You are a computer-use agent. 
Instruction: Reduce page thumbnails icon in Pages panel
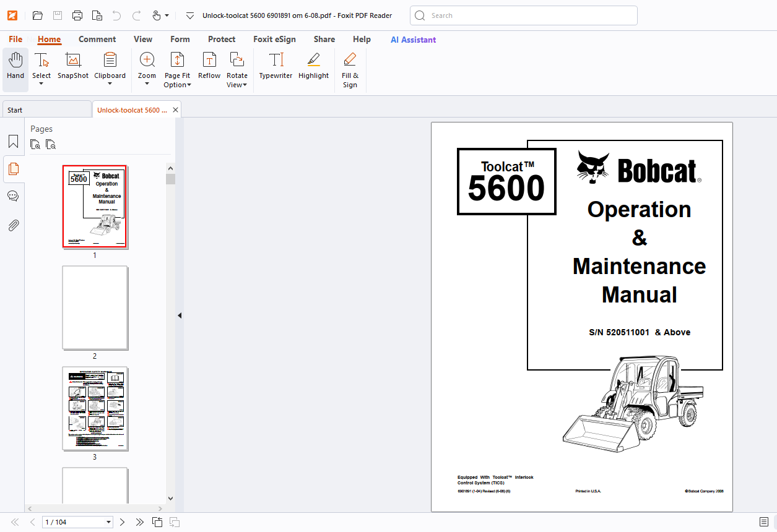(x=51, y=145)
